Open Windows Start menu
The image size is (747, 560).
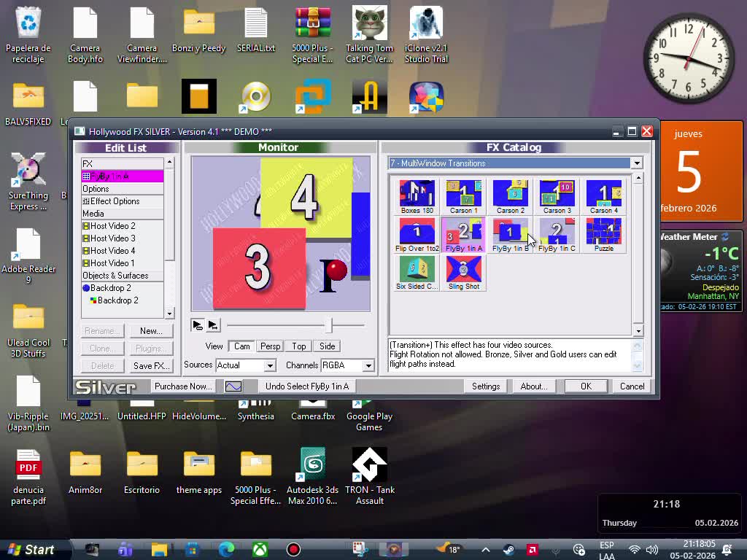[31, 550]
